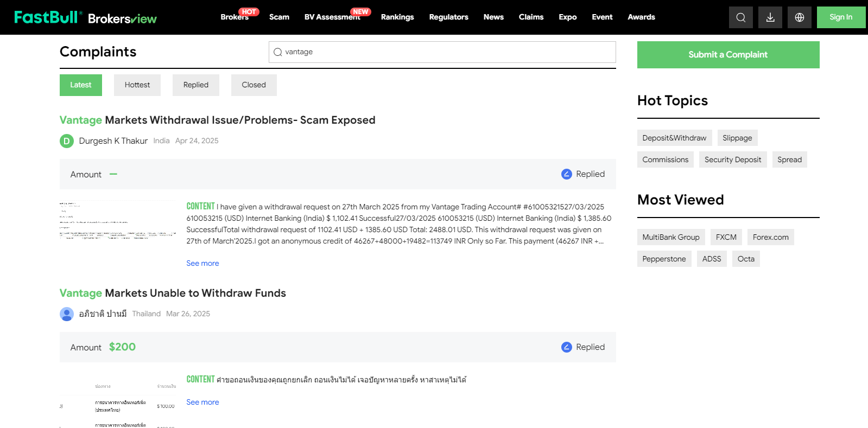This screenshot has height=428, width=868.
Task: Show only Replied complaints tab
Action: pyautogui.click(x=195, y=85)
